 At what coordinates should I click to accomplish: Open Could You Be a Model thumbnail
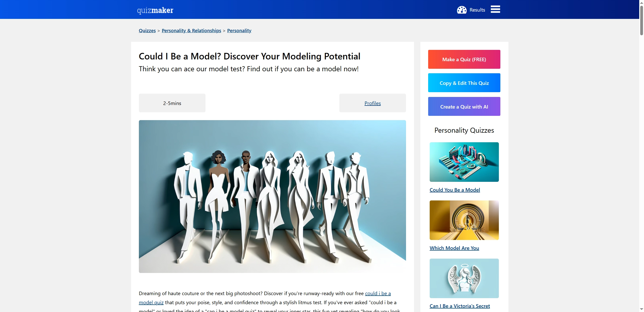click(464, 162)
